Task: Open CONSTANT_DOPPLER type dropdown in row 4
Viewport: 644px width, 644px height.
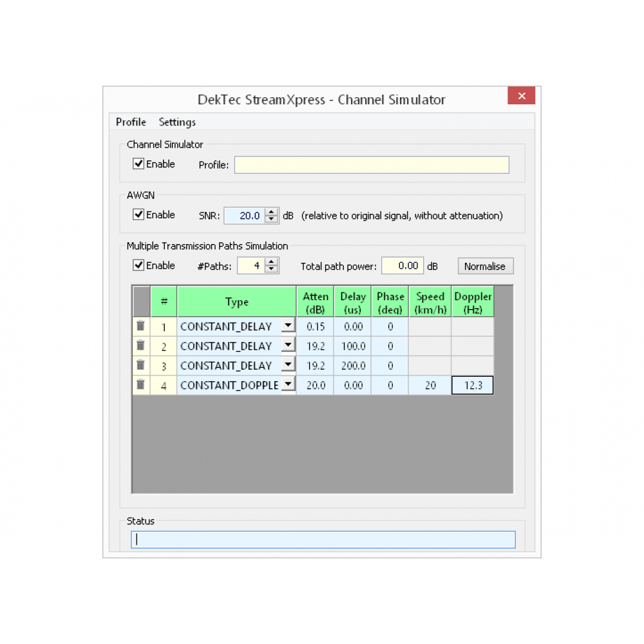Action: coord(288,385)
